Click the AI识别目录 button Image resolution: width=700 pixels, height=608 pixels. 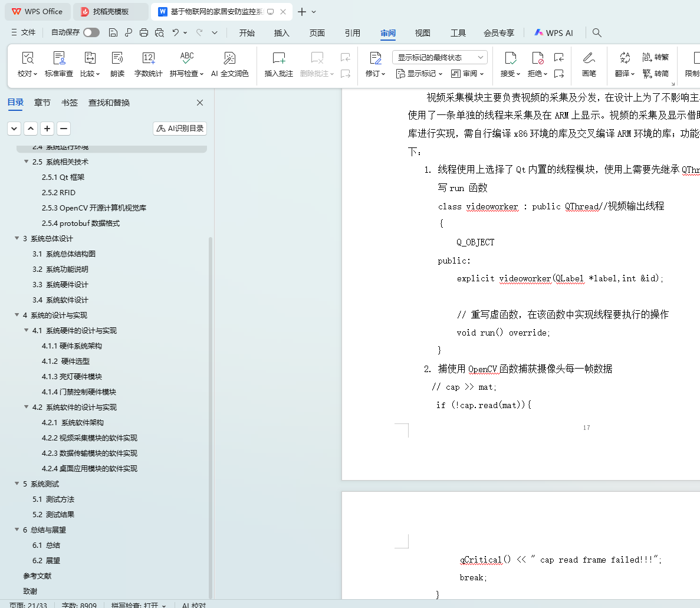(180, 128)
